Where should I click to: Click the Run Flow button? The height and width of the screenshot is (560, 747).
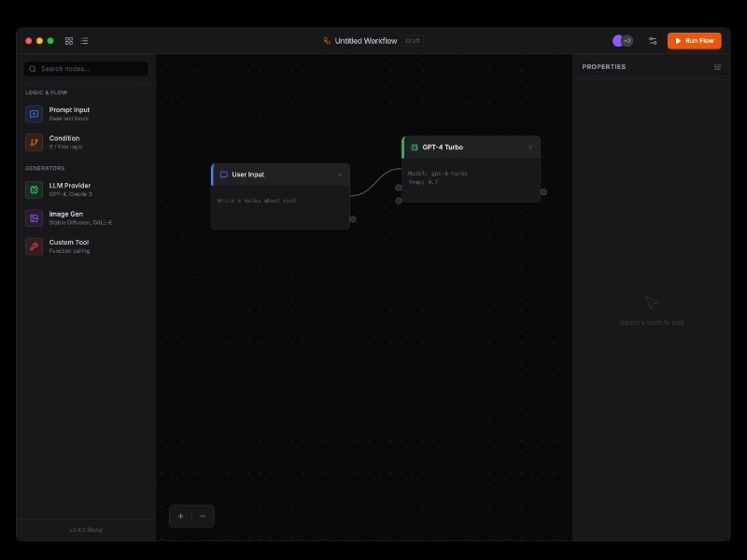(694, 41)
